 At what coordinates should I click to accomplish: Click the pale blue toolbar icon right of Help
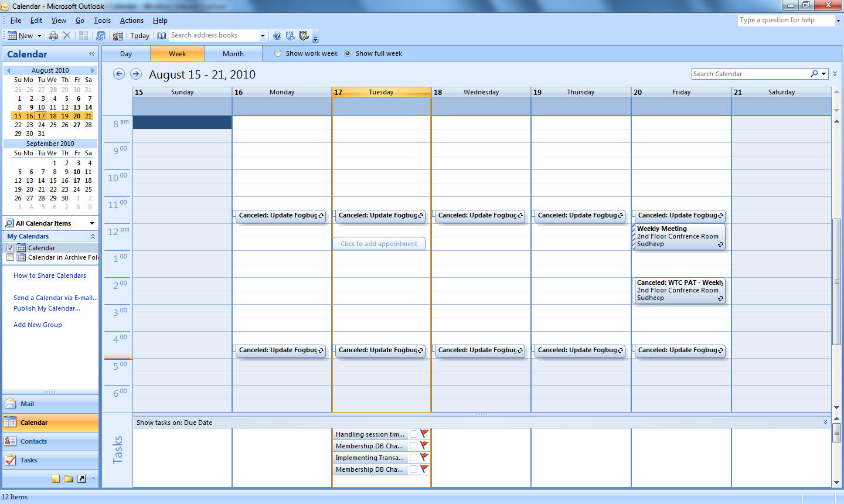tap(290, 36)
